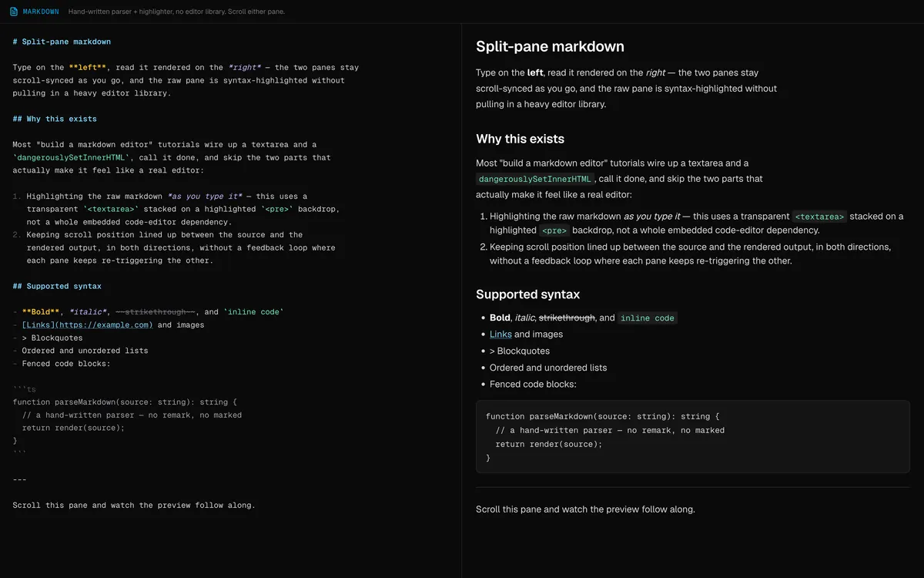Click the '[Links](https://example.com)' source text

click(x=87, y=324)
